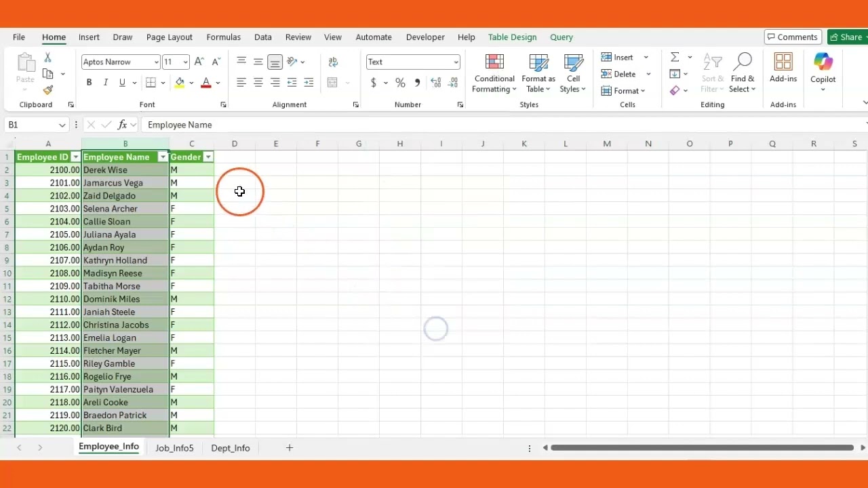Open the Employee Name filter dropdown

click(163, 157)
